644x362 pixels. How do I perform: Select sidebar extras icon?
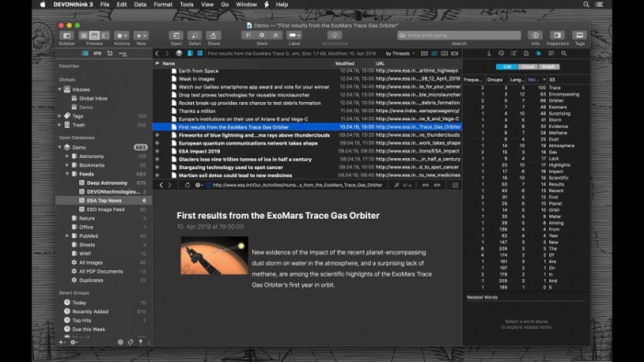tap(122, 53)
